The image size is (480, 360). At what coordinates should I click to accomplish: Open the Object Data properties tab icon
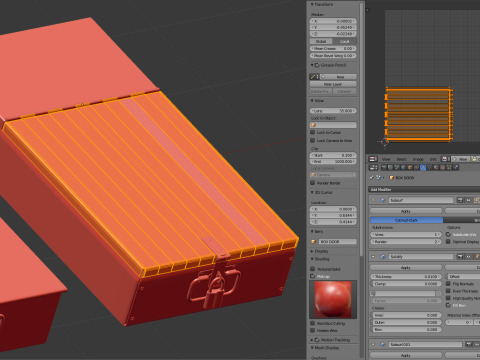(x=429, y=167)
